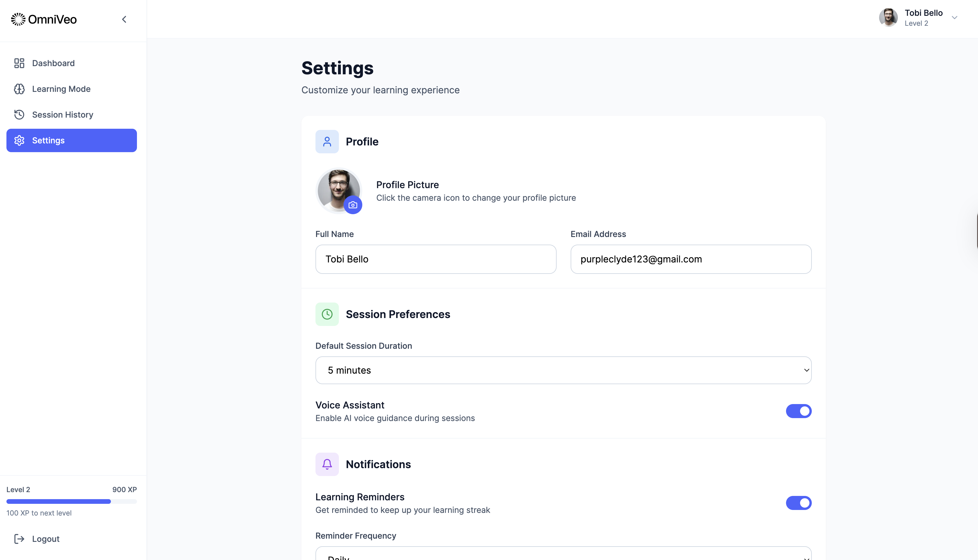The height and width of the screenshot is (560, 978).
Task: Click the purple bell Notifications icon
Action: click(x=327, y=464)
